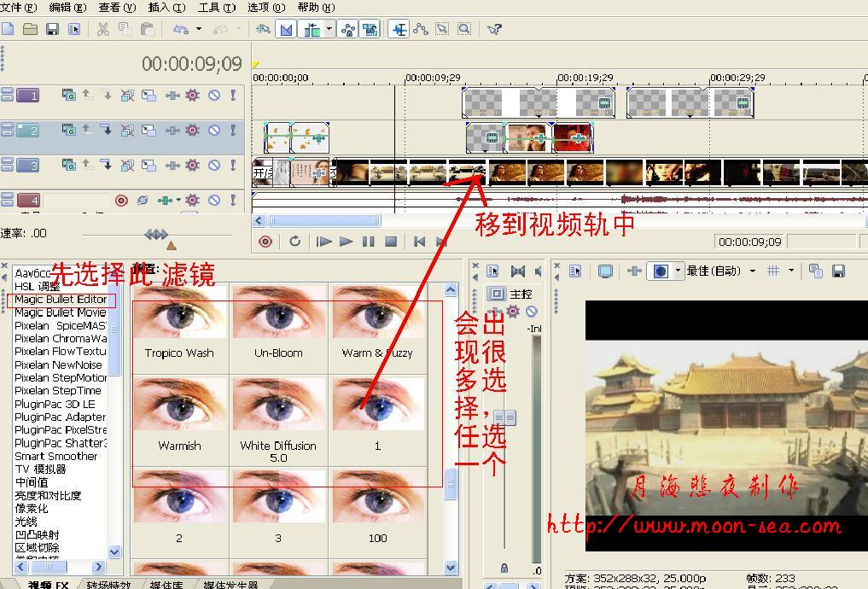Click the Stop button
Viewport: 868px width, 589px height.
pyautogui.click(x=391, y=242)
